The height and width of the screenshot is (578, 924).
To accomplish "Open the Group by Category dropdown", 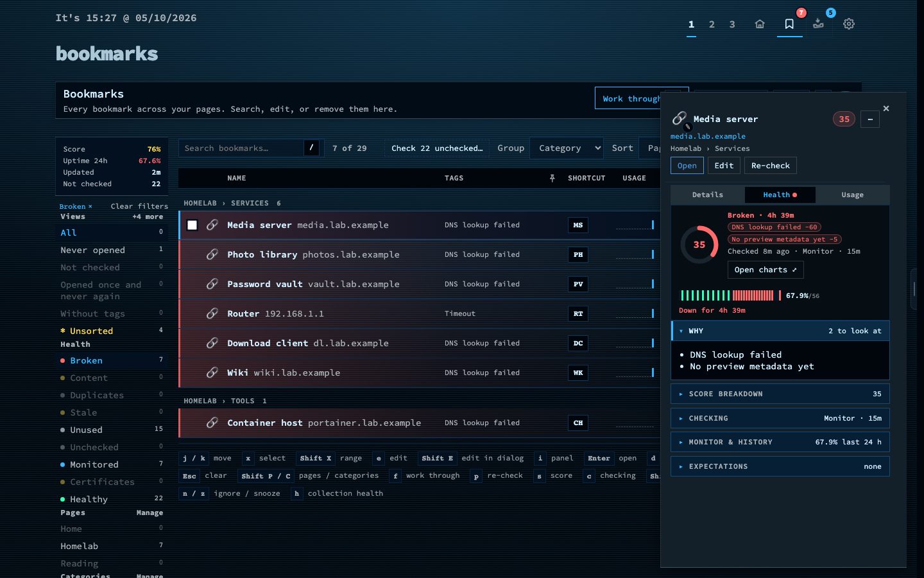I will (x=567, y=148).
